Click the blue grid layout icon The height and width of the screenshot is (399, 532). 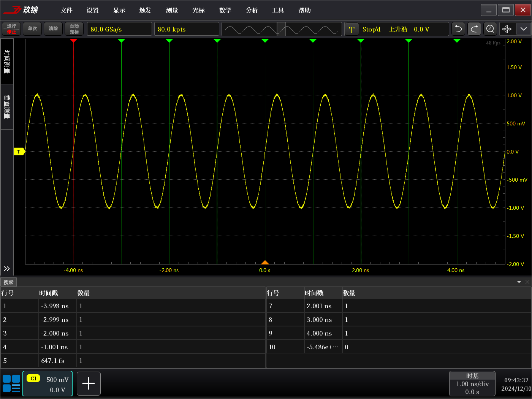[11, 383]
